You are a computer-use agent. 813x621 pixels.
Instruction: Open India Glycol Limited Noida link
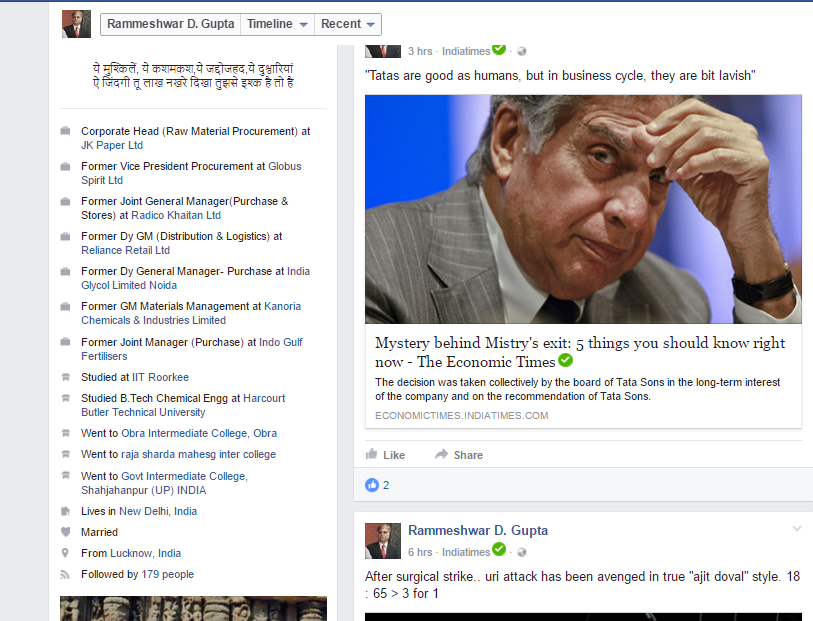(x=195, y=278)
